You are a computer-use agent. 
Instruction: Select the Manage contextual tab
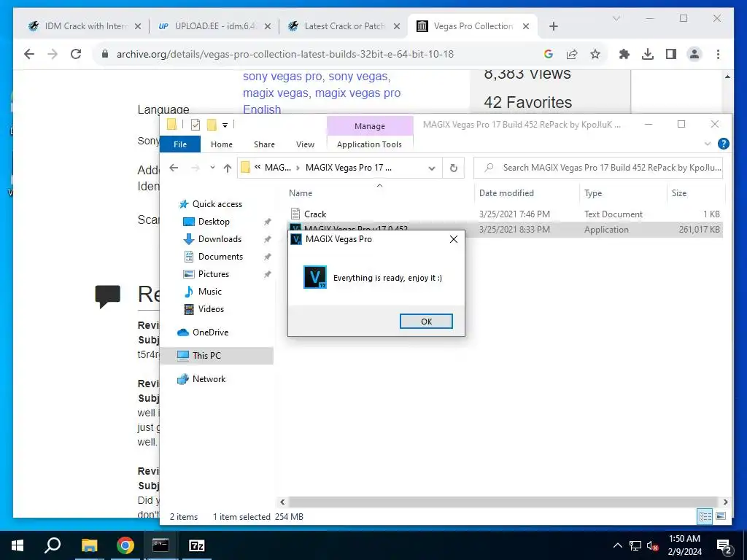pos(369,126)
